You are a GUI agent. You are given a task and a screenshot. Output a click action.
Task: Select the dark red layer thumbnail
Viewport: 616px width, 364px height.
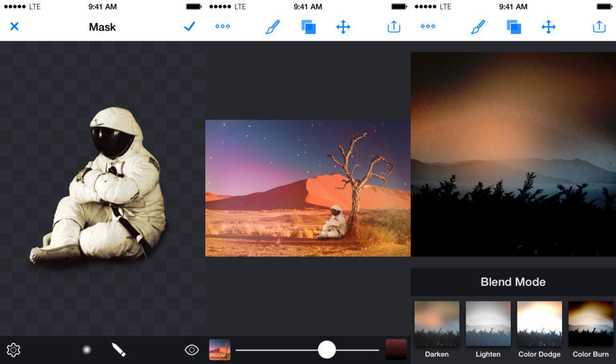(396, 350)
